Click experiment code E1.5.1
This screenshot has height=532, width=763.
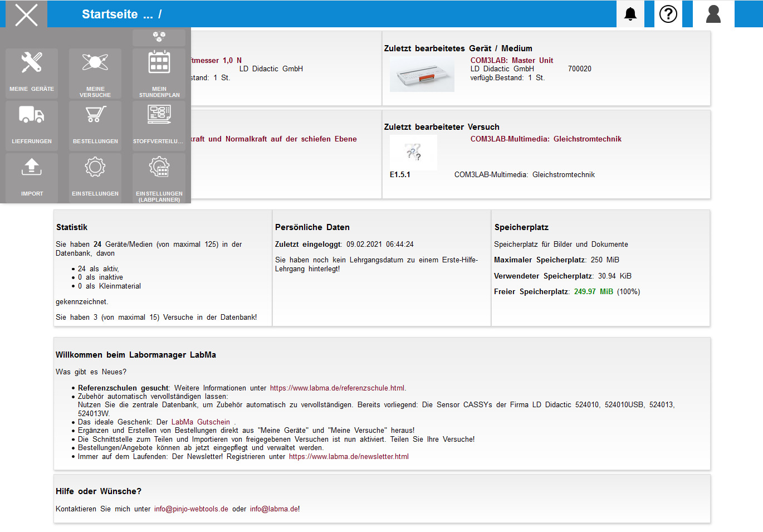(x=400, y=175)
